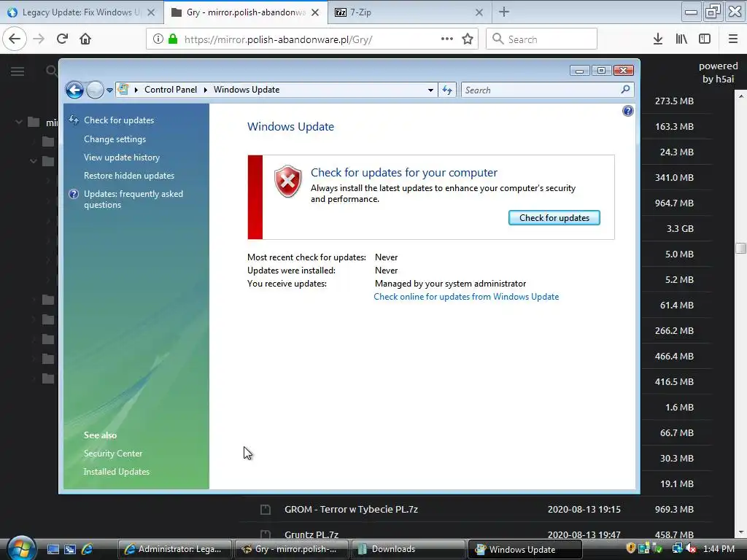Click Gruntz PL.7z file entry

(311, 534)
